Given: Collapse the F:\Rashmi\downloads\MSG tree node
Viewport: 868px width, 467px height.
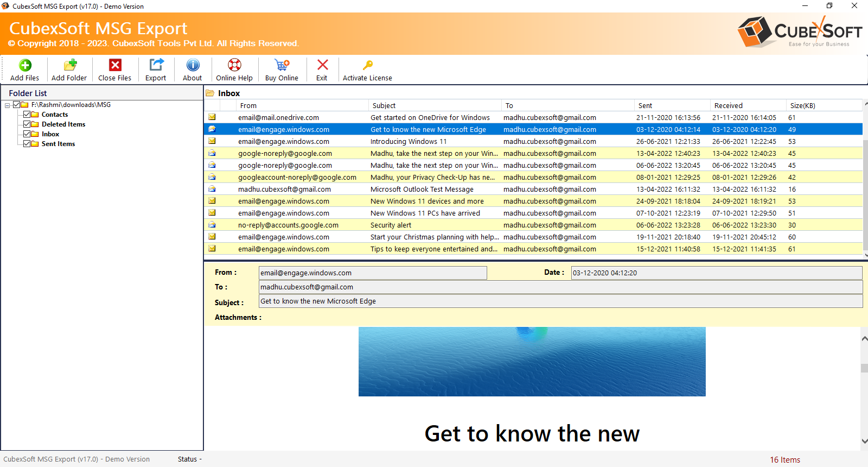Looking at the screenshot, I should point(7,105).
